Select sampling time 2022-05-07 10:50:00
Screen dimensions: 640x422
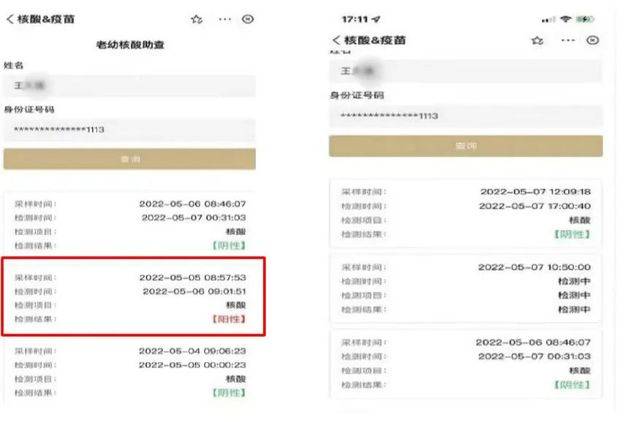pos(535,267)
